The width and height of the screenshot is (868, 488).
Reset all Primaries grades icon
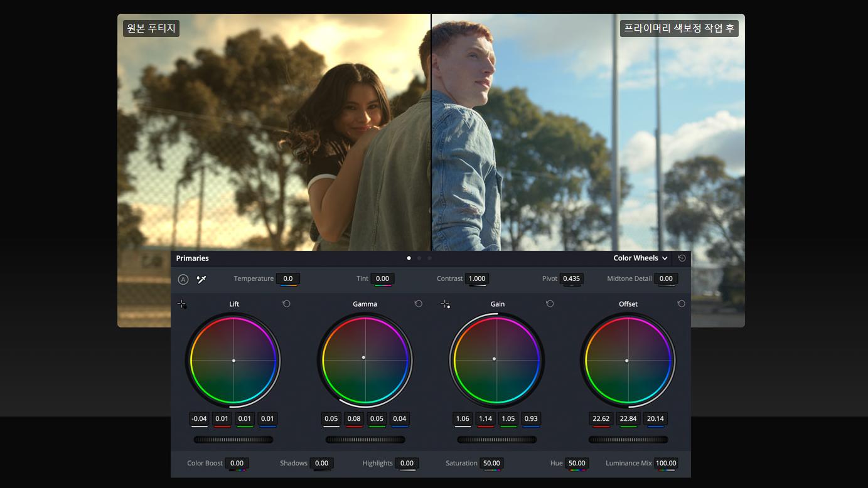coord(682,258)
